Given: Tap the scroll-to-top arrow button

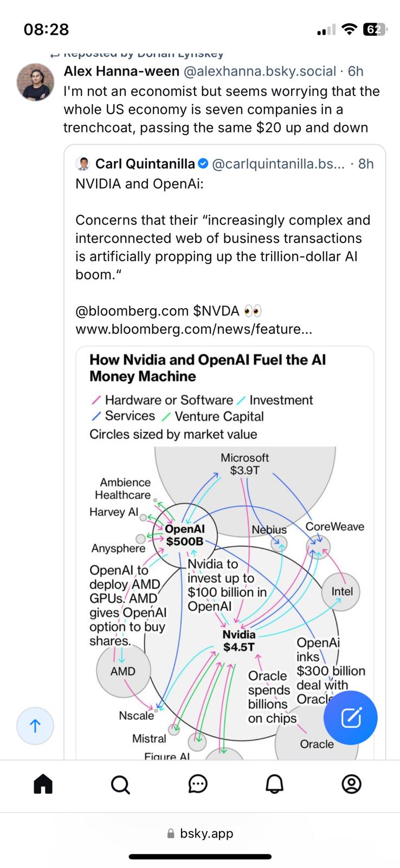Looking at the screenshot, I should pyautogui.click(x=35, y=726).
